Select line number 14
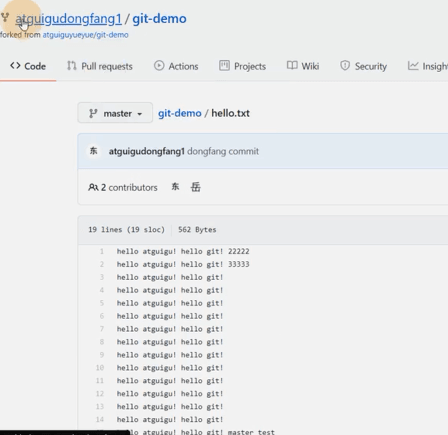 pyautogui.click(x=100, y=419)
